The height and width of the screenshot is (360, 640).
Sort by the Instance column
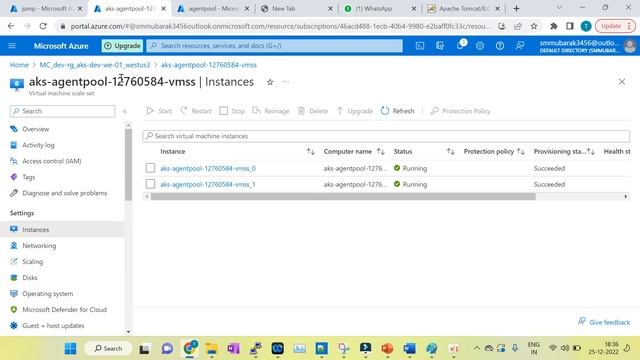[311, 151]
